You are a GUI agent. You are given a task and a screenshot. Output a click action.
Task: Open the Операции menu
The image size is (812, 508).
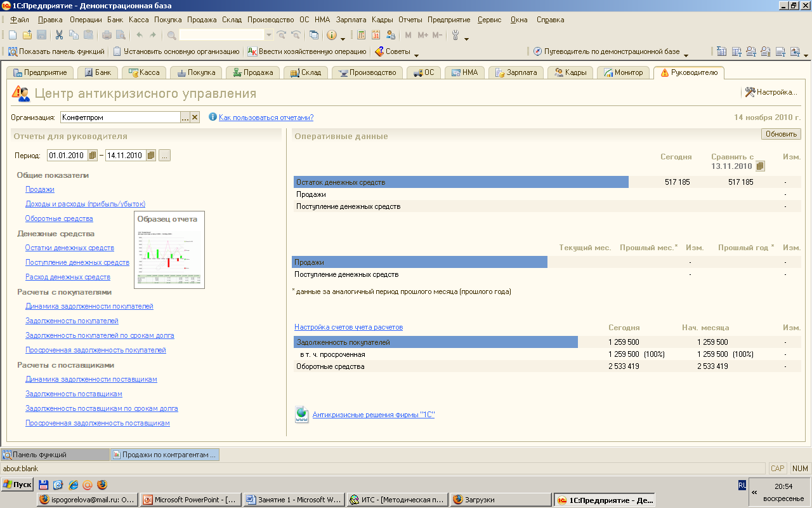pyautogui.click(x=86, y=20)
